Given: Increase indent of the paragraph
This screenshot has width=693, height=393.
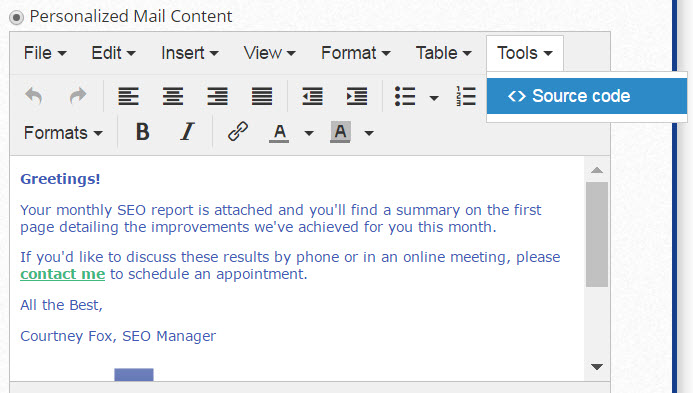Looking at the screenshot, I should (357, 96).
